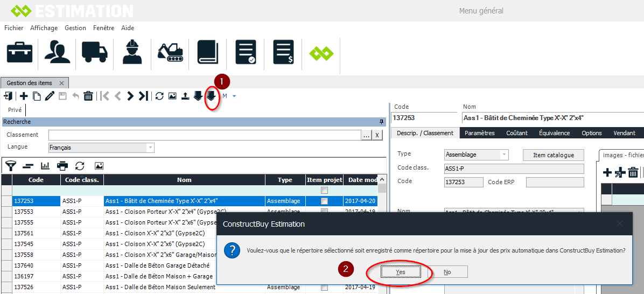
Task: Open the briefcase projects module icon
Action: pos(19,52)
